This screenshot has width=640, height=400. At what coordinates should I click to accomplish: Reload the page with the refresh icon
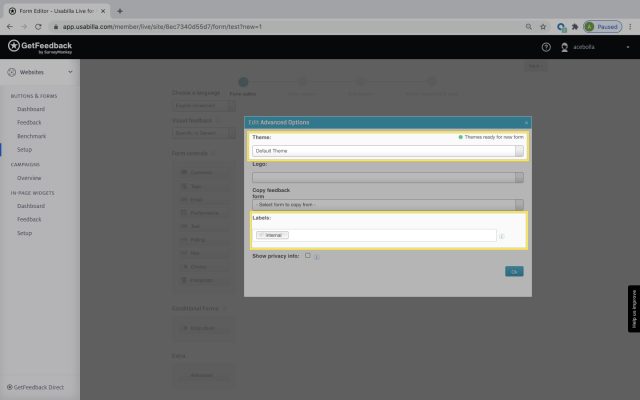point(38,27)
